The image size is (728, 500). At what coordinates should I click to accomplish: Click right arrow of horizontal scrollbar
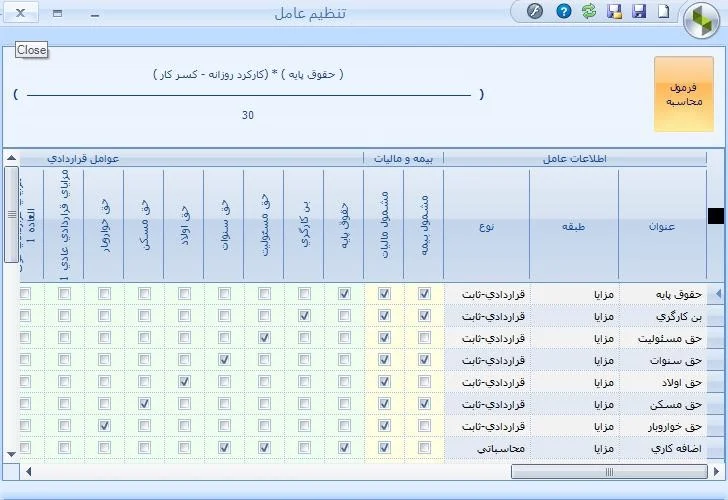(716, 472)
